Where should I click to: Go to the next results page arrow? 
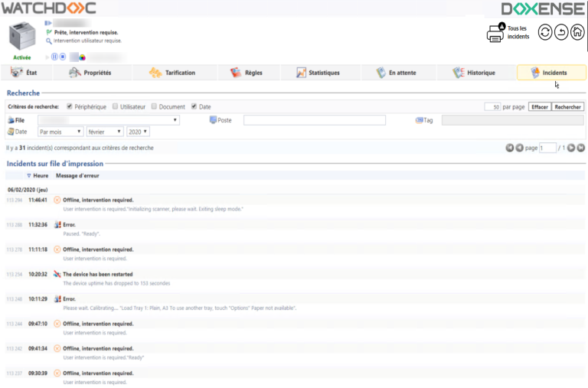pyautogui.click(x=571, y=148)
